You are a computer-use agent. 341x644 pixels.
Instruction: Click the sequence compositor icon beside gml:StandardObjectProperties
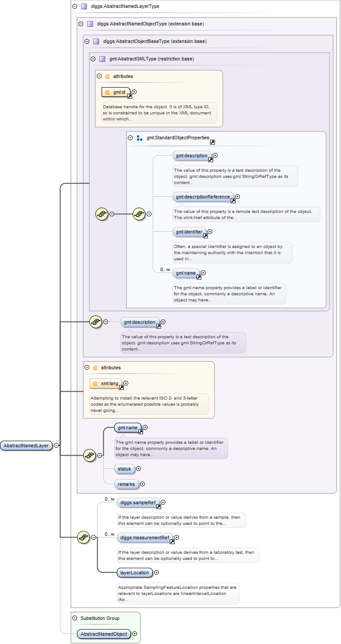[139, 214]
